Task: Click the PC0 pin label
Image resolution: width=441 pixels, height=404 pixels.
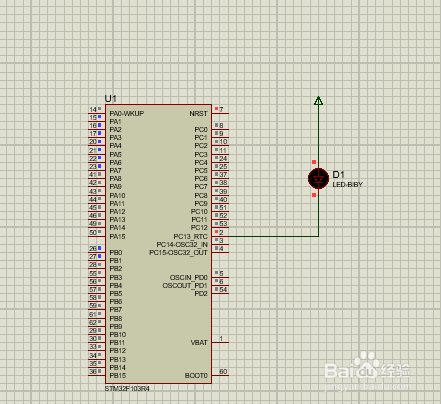Action: (201, 129)
